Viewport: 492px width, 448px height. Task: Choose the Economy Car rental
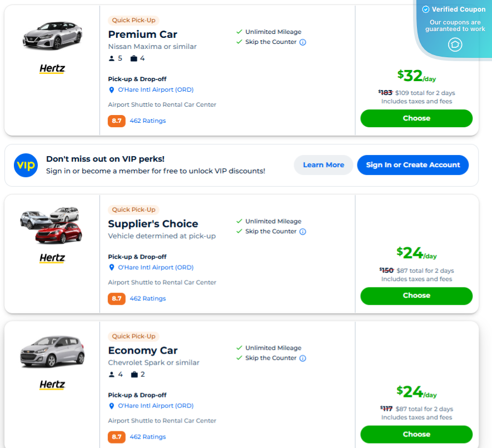click(416, 434)
